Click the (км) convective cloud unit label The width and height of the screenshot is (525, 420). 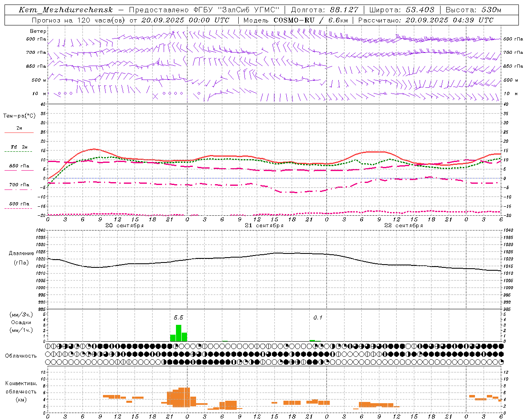[x=21, y=399]
